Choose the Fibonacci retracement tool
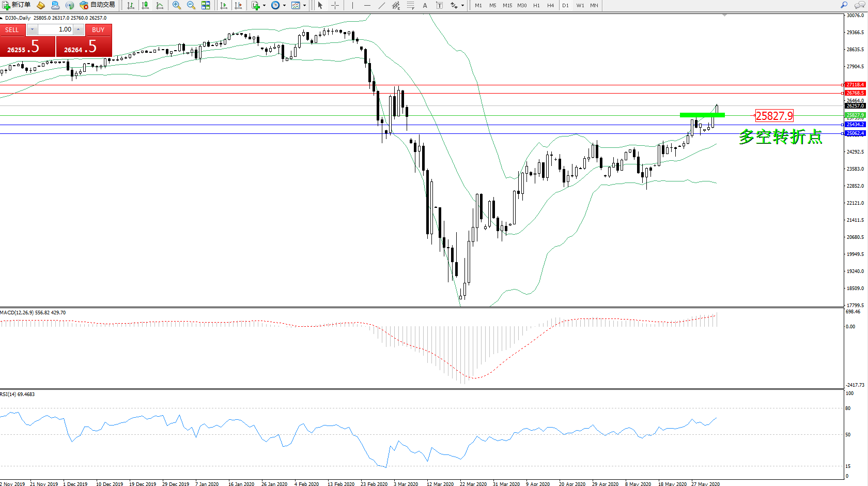868x486 pixels. tap(410, 5)
